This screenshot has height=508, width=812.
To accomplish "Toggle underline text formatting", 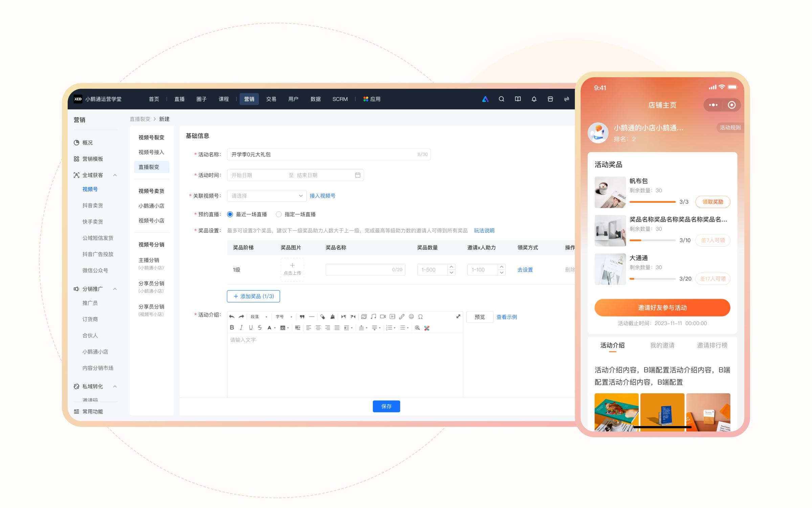I will tap(251, 327).
